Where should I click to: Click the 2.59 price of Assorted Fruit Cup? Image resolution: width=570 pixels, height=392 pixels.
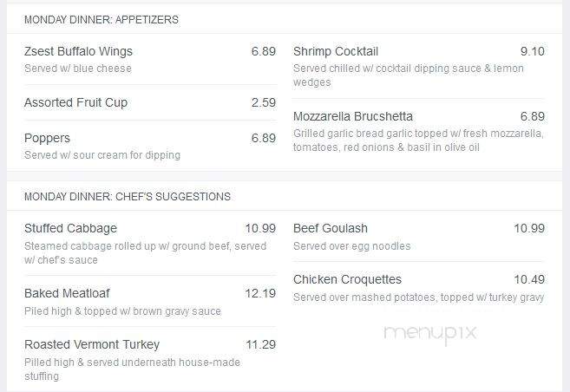pyautogui.click(x=264, y=103)
